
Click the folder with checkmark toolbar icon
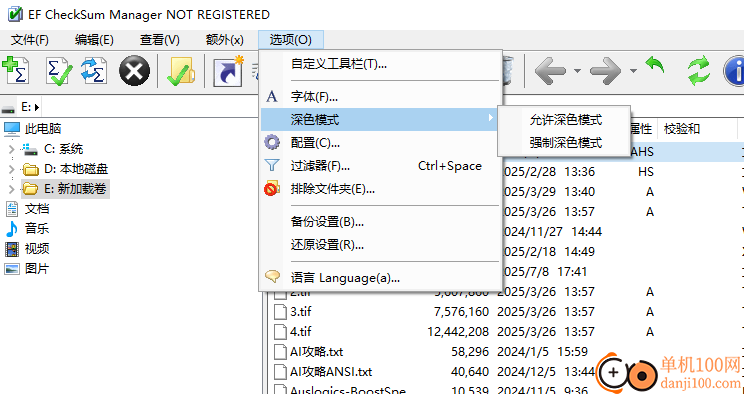pyautogui.click(x=181, y=71)
